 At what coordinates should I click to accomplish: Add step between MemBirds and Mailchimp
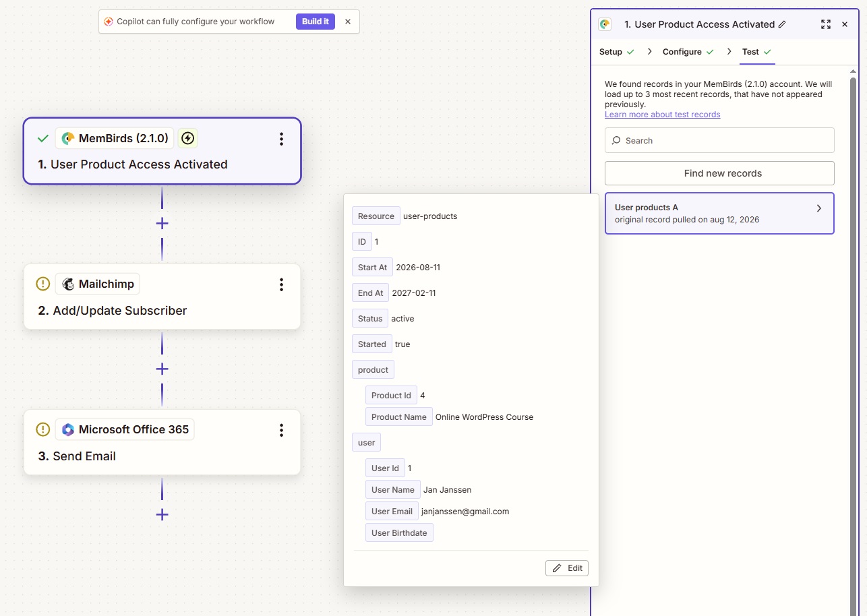tap(162, 223)
